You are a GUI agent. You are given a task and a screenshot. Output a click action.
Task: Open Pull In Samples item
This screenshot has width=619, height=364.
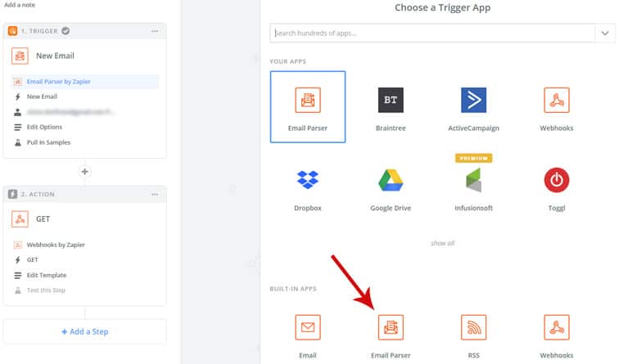[x=48, y=142]
